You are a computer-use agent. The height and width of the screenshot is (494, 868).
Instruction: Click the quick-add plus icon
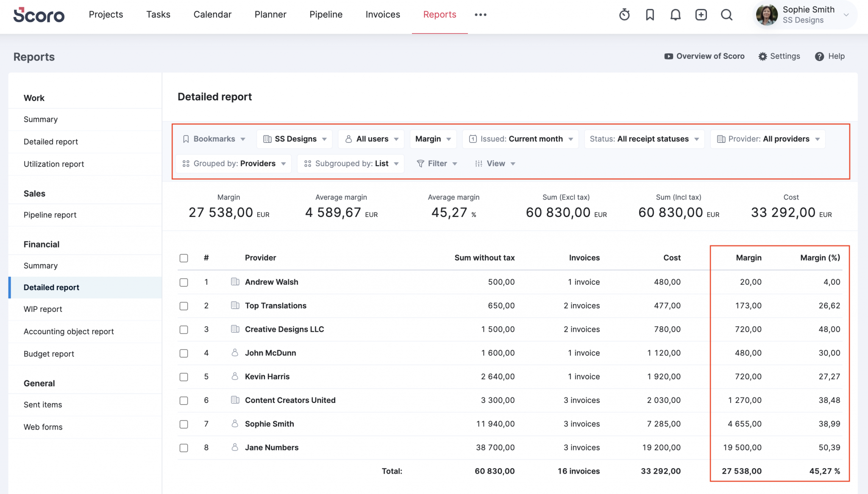pos(701,14)
